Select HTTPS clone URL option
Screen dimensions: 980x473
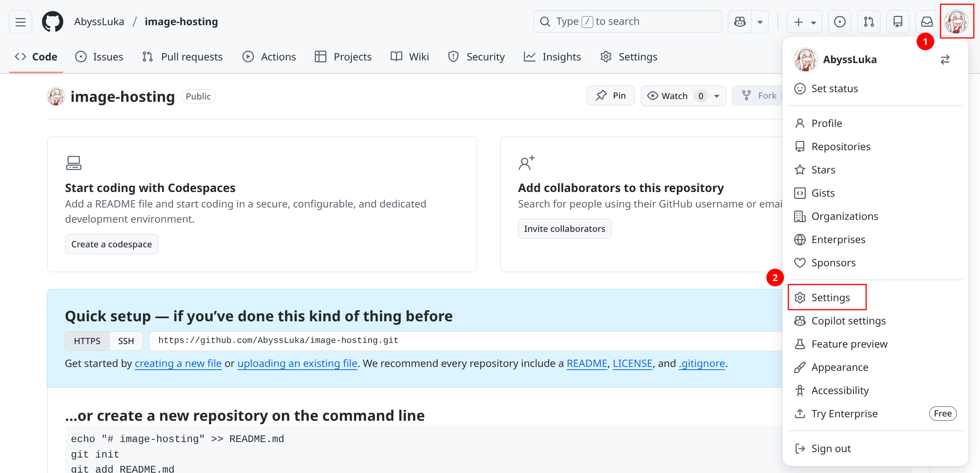pos(87,341)
